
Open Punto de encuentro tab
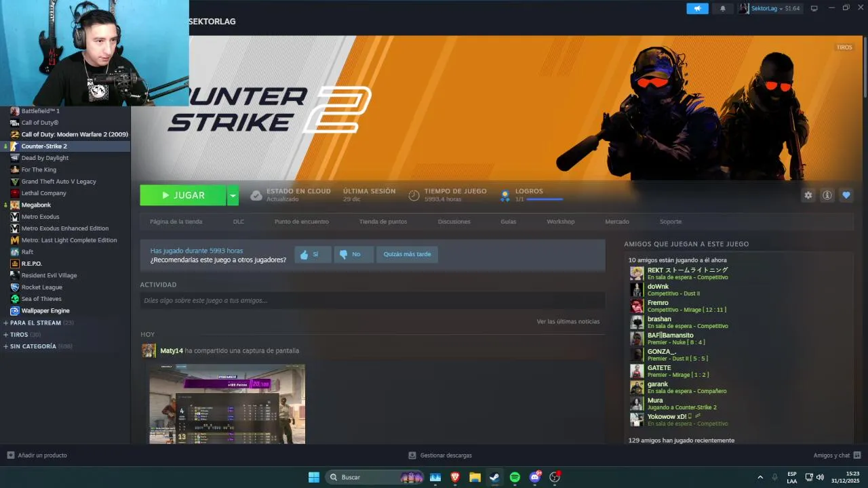(x=302, y=222)
